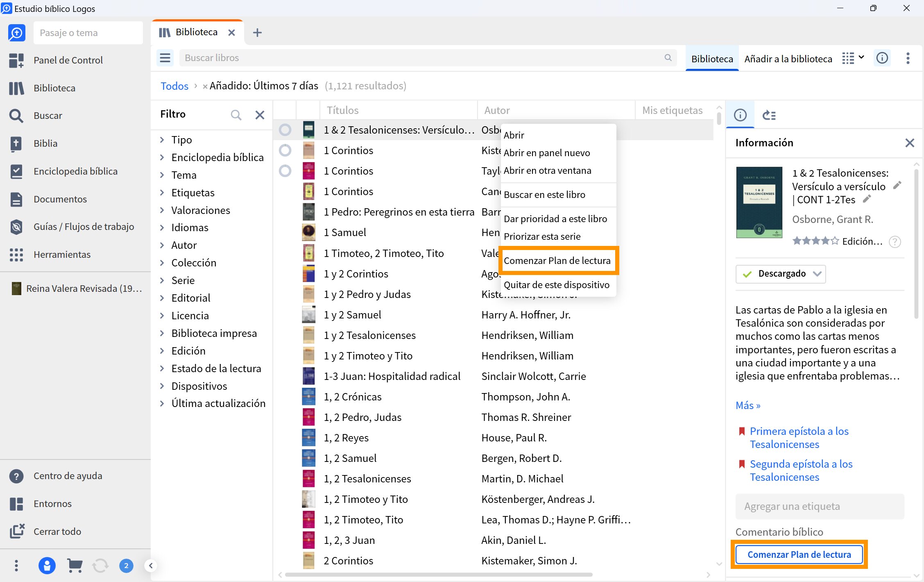924x582 pixels.
Task: Open the Buscar magnifier in the sidebar
Action: coord(16,116)
